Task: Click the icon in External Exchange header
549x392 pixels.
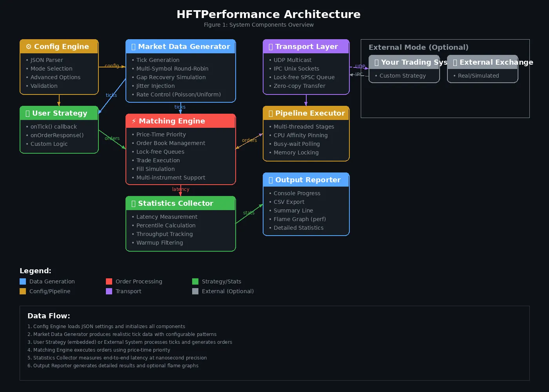Action: [x=455, y=62]
